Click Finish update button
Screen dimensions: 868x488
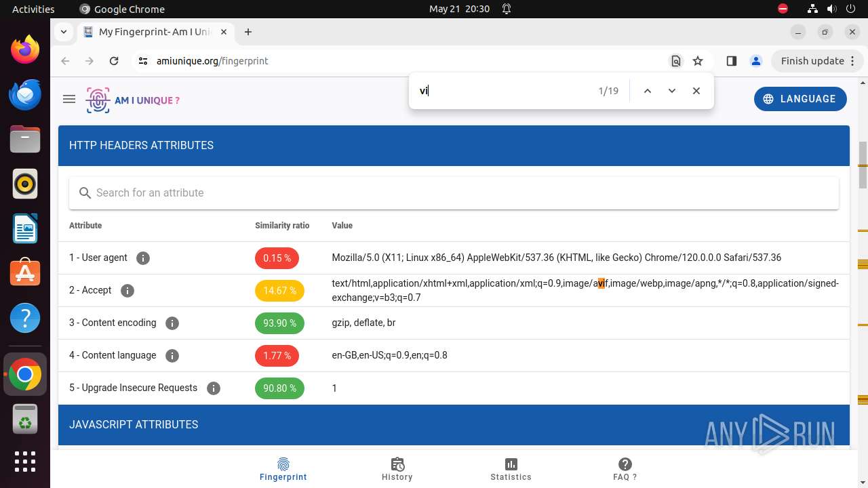point(817,61)
